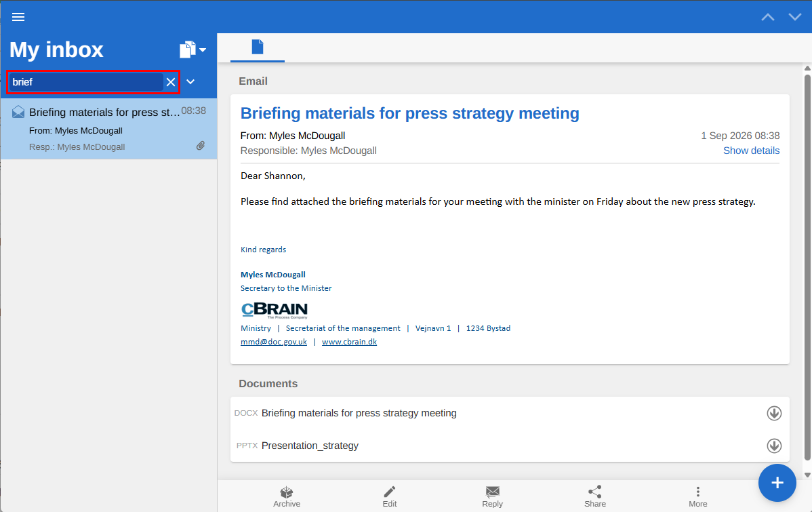Click the 'Documents' section heading
This screenshot has height=512, width=812.
click(268, 383)
